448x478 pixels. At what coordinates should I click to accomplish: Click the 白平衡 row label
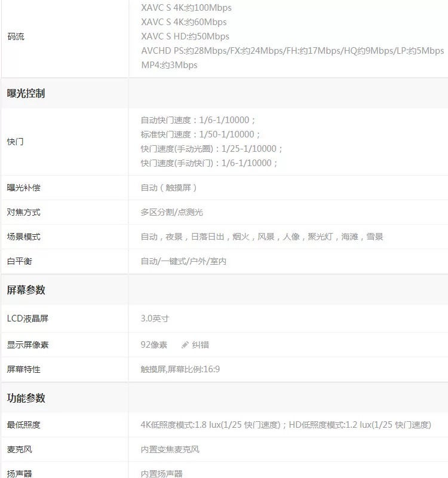(x=20, y=261)
